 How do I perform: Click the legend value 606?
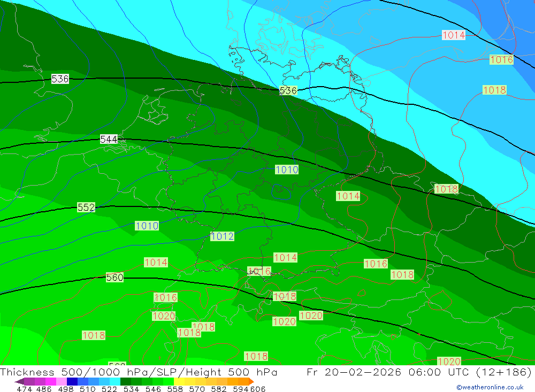pyautogui.click(x=258, y=389)
